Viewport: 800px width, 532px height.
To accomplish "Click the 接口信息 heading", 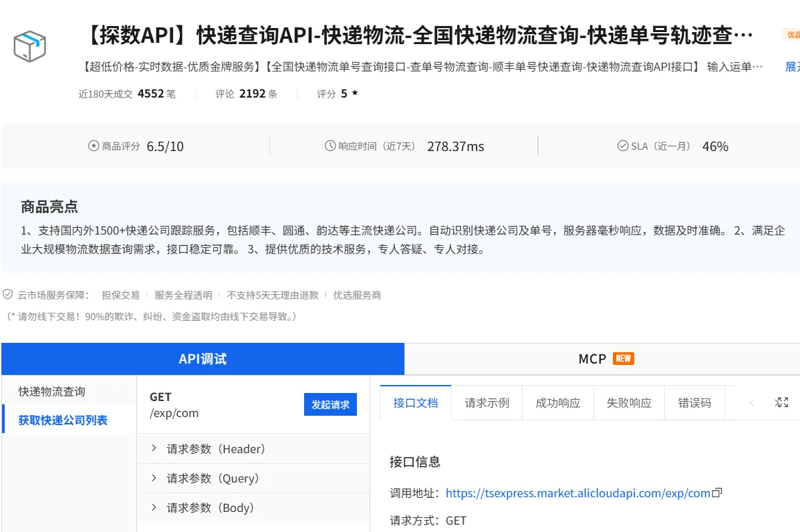I will [415, 462].
